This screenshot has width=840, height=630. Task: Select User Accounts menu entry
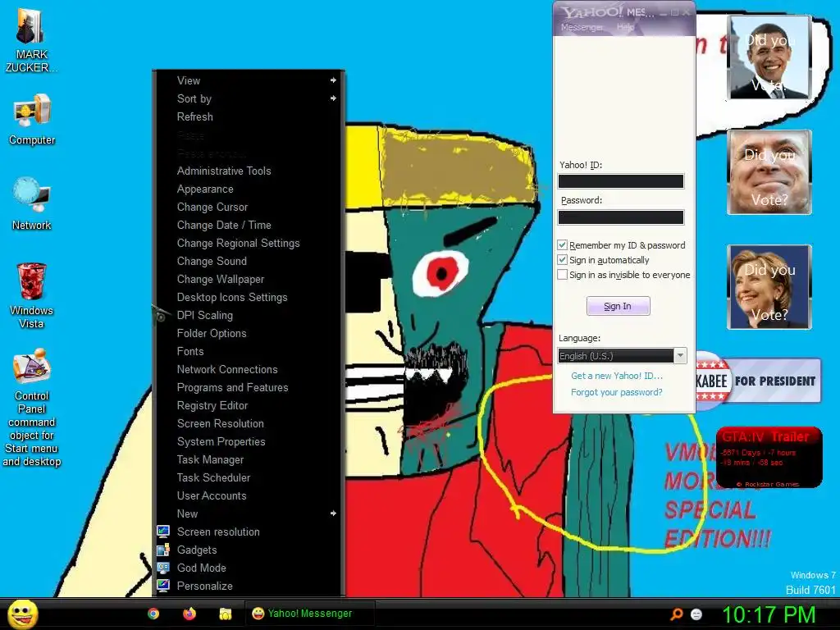(249, 495)
